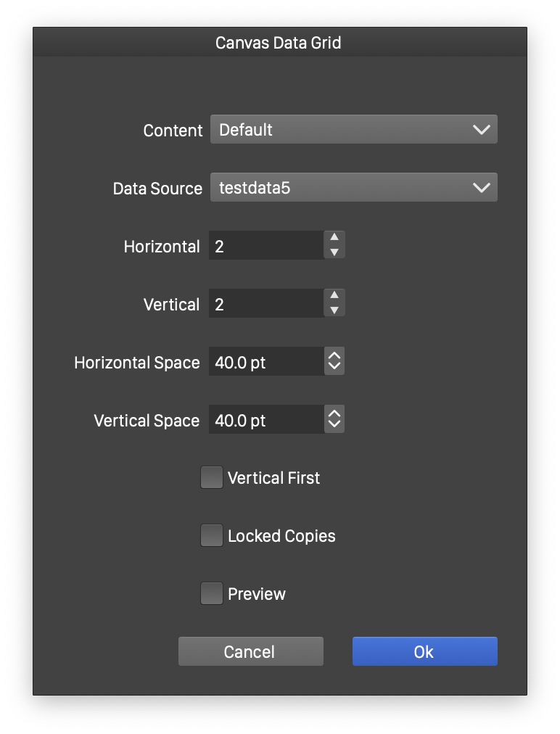The image size is (560, 734).
Task: Click the Vertical Space stepper control
Action: point(334,419)
